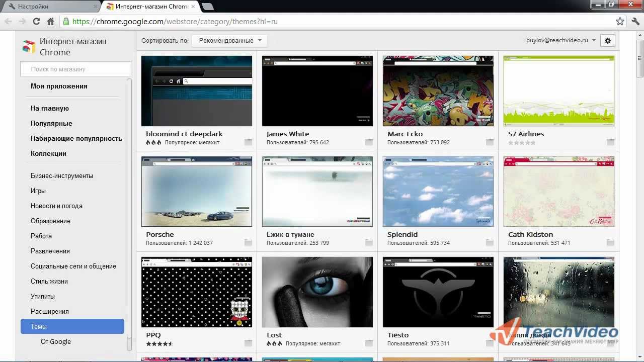The height and width of the screenshot is (362, 644).
Task: Select the Игры category
Action: [x=38, y=191]
